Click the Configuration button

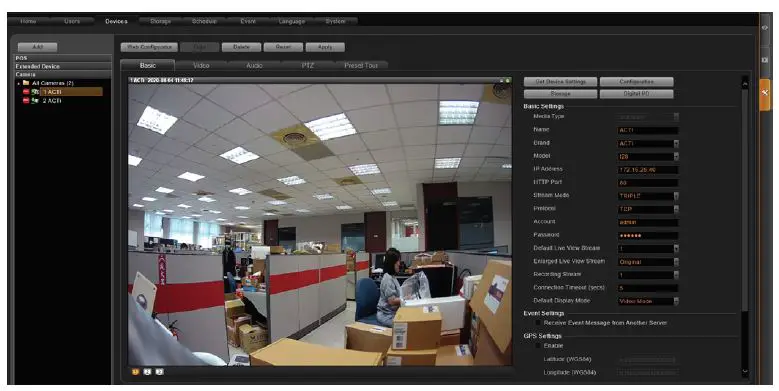pyautogui.click(x=637, y=82)
